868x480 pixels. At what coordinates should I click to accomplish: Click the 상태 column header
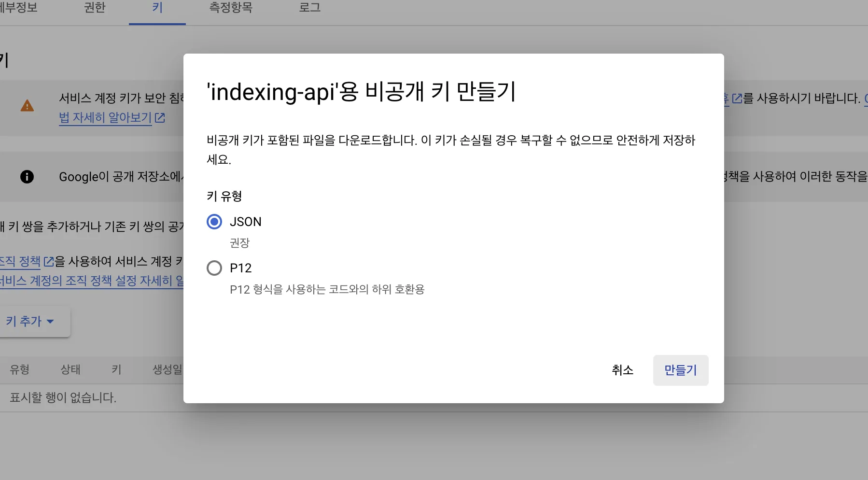(70, 369)
